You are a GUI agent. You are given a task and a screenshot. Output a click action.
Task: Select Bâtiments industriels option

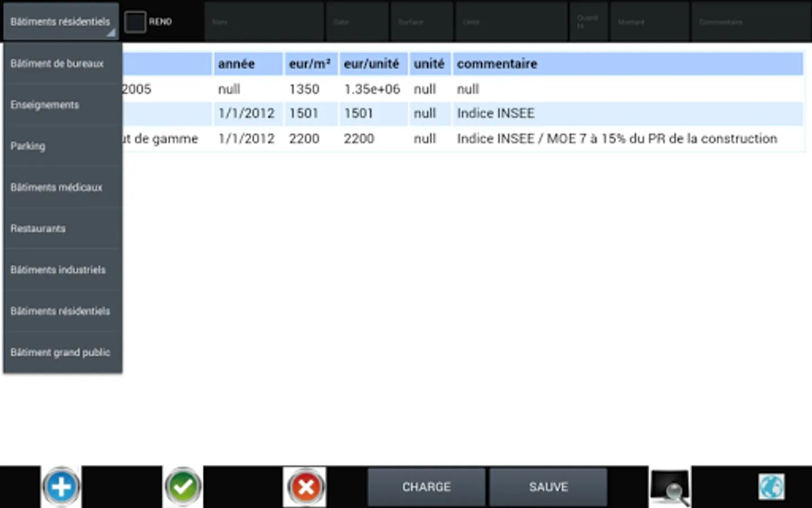tap(63, 270)
